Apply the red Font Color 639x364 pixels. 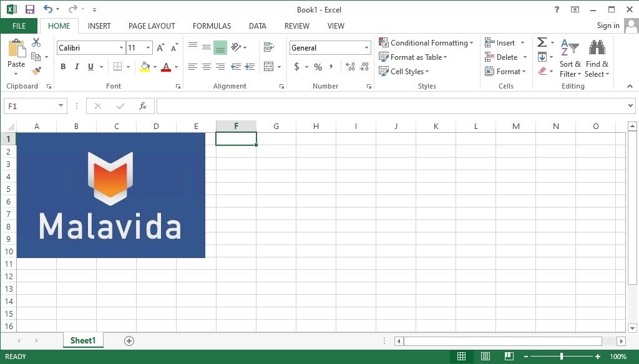point(166,66)
